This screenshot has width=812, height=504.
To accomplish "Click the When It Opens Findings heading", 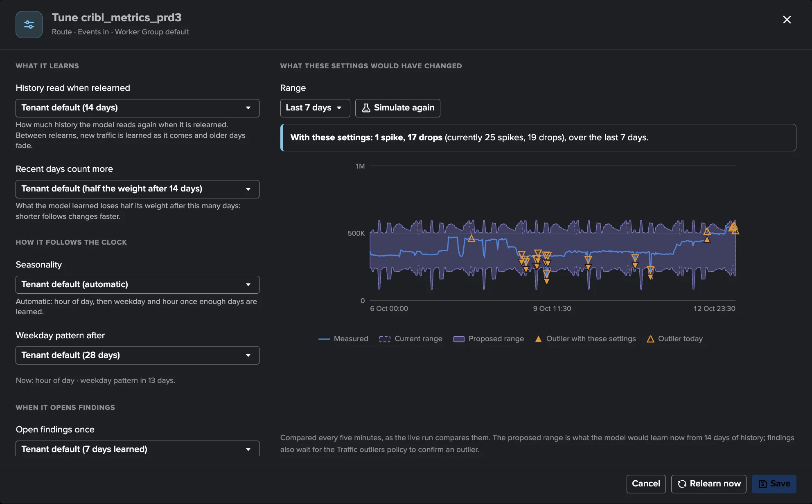I will 65,407.
